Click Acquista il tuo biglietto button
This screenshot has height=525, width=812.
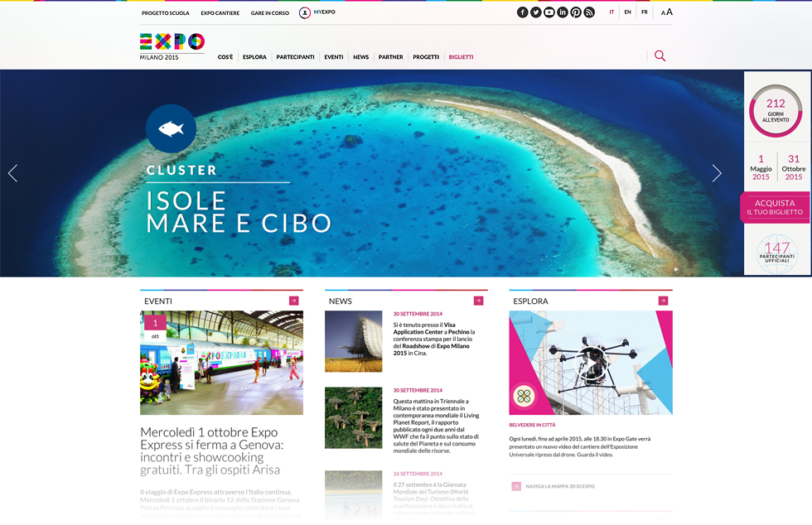tap(775, 207)
